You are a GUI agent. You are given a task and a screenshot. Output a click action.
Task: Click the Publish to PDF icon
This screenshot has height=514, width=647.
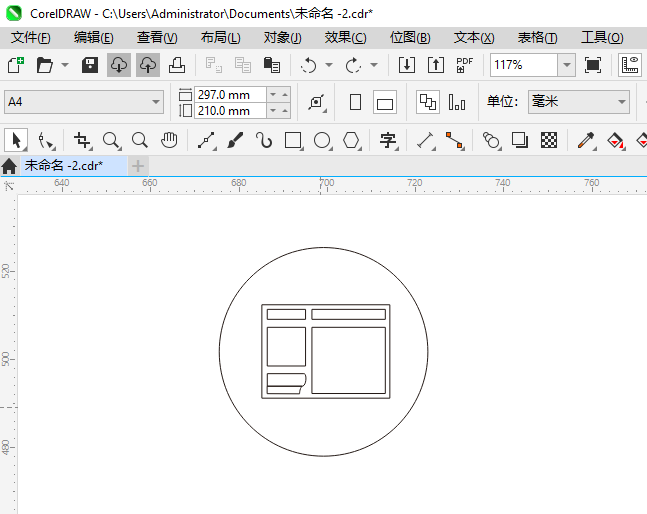pos(465,65)
